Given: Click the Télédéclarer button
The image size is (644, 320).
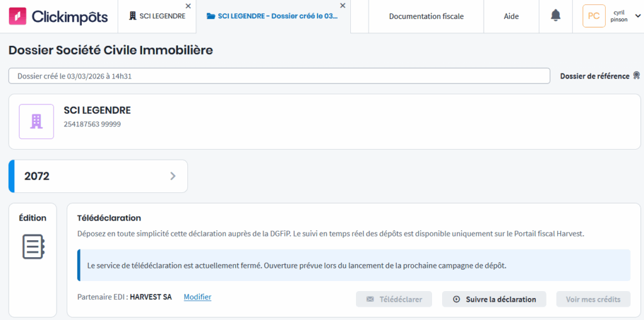Looking at the screenshot, I should click(394, 299).
